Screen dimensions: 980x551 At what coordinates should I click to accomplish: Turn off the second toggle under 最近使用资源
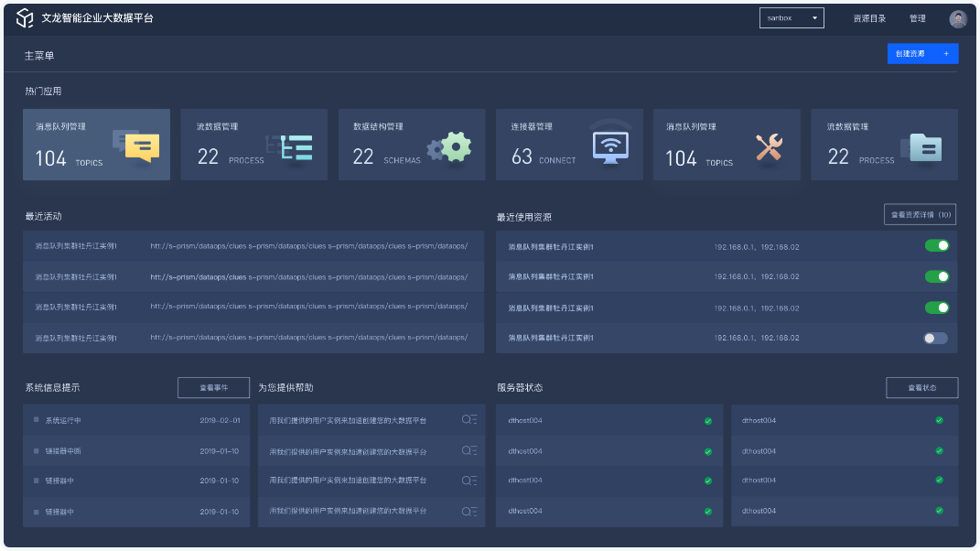tap(937, 276)
